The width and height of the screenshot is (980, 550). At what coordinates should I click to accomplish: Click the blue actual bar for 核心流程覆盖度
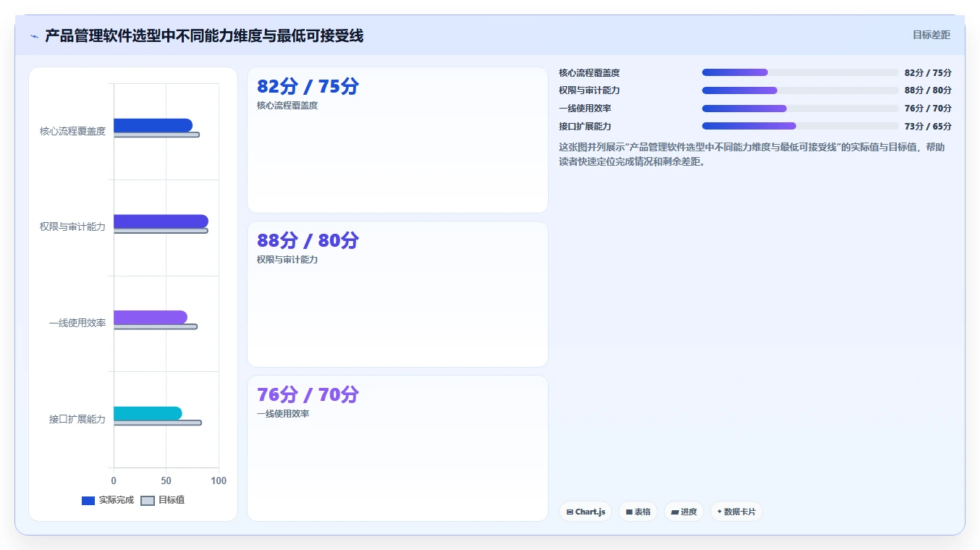tap(153, 125)
